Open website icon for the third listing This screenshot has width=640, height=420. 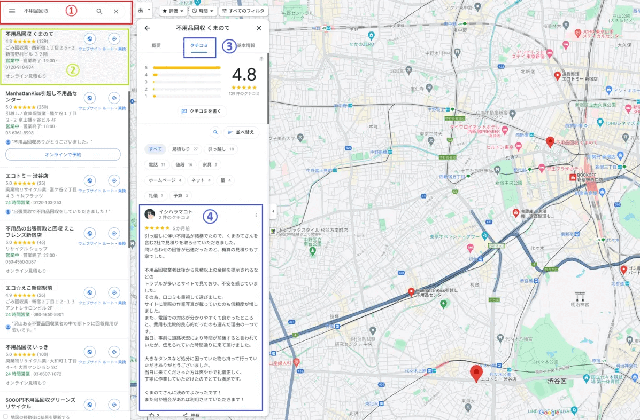coord(89,180)
